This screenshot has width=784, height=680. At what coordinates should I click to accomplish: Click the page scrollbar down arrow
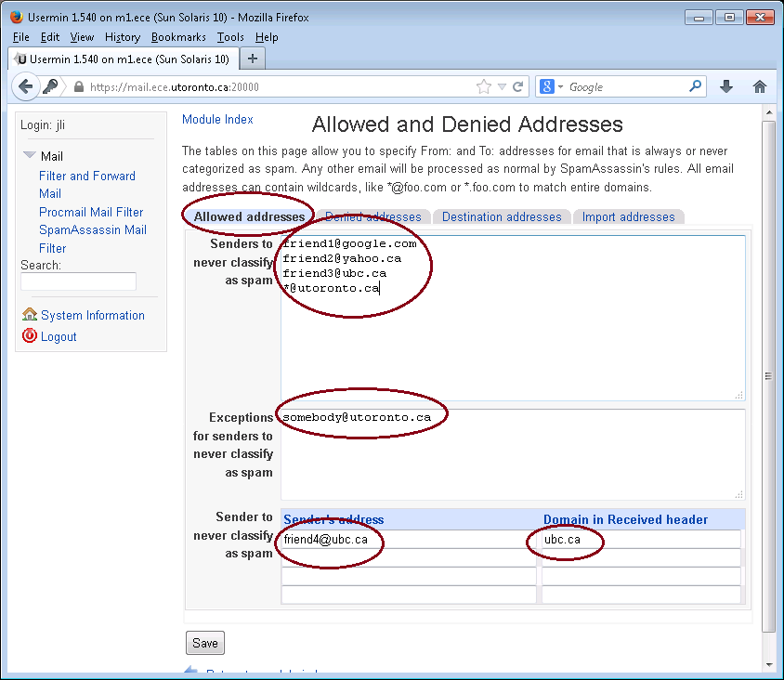(768, 665)
